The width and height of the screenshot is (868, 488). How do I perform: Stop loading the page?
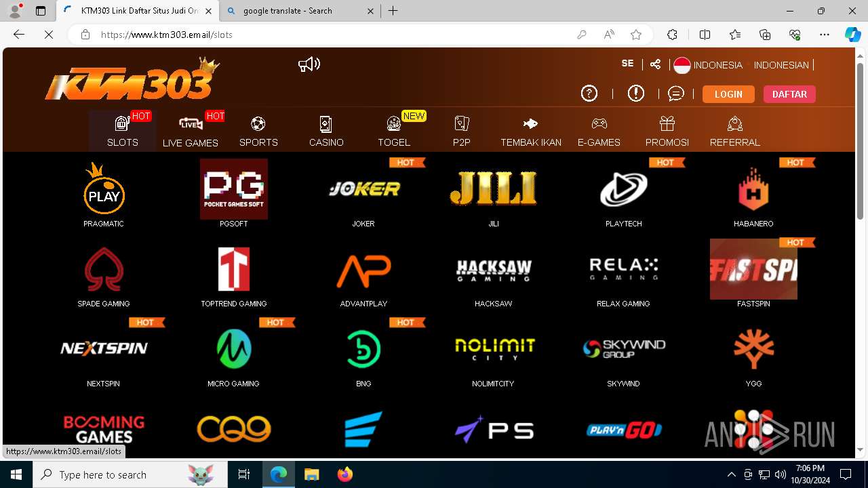pos(49,35)
